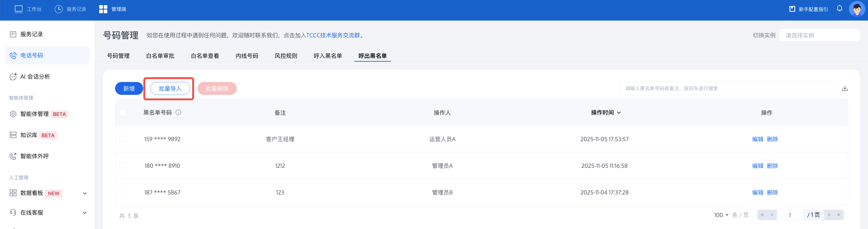Image resolution: width=868 pixels, height=229 pixels.
Task: Open the 100 条/页 page size dropdown
Action: coord(721,215)
